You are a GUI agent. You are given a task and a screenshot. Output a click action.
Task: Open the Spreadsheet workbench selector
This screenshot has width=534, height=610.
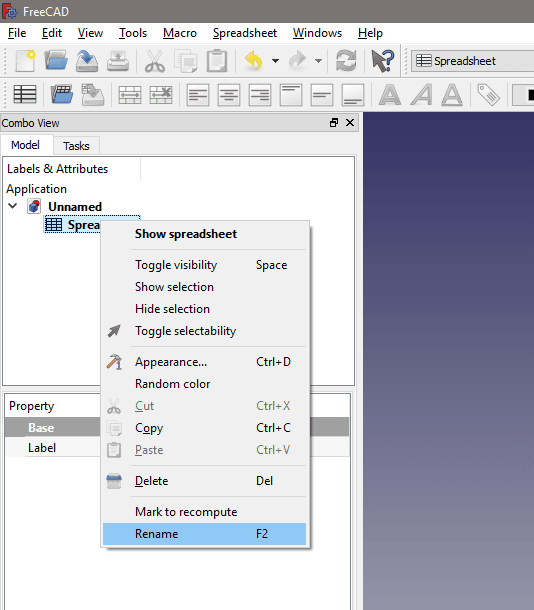[473, 61]
